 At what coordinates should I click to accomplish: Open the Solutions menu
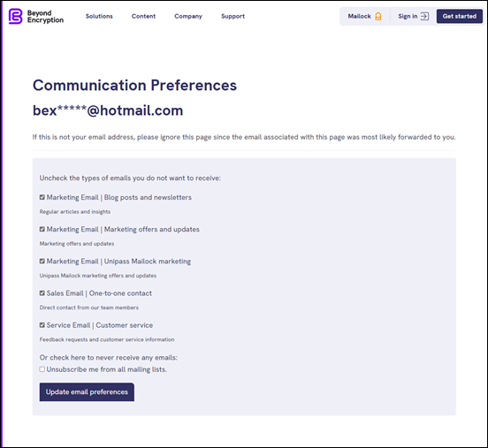click(99, 16)
